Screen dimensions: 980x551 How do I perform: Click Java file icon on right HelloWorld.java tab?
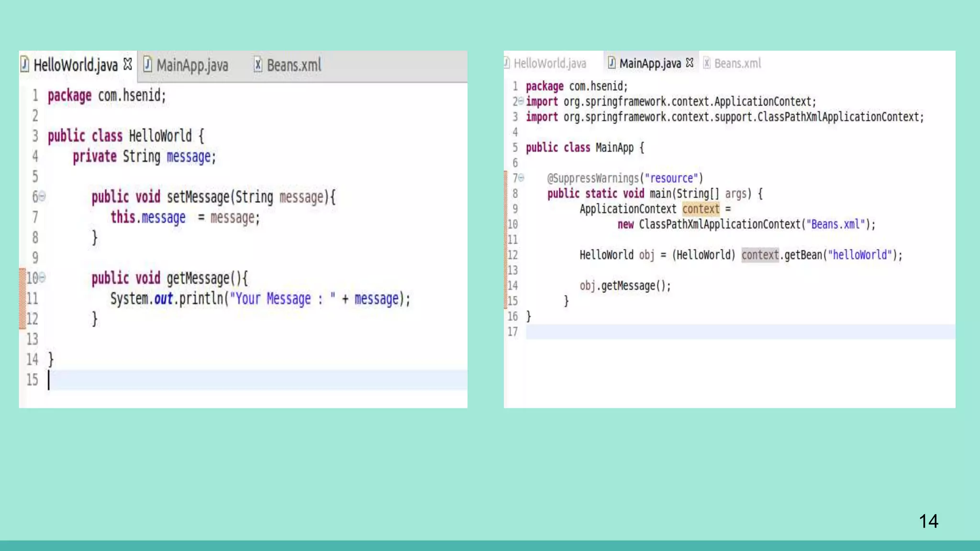[507, 63]
